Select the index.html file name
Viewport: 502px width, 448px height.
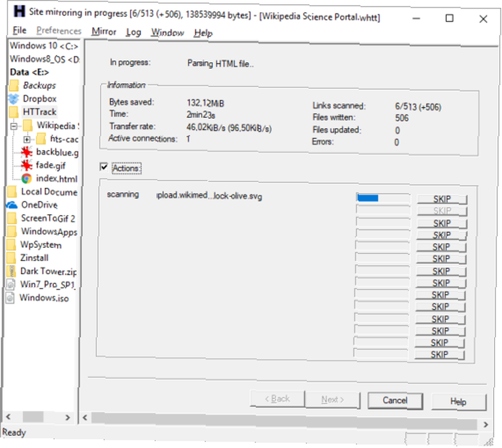pos(56,179)
